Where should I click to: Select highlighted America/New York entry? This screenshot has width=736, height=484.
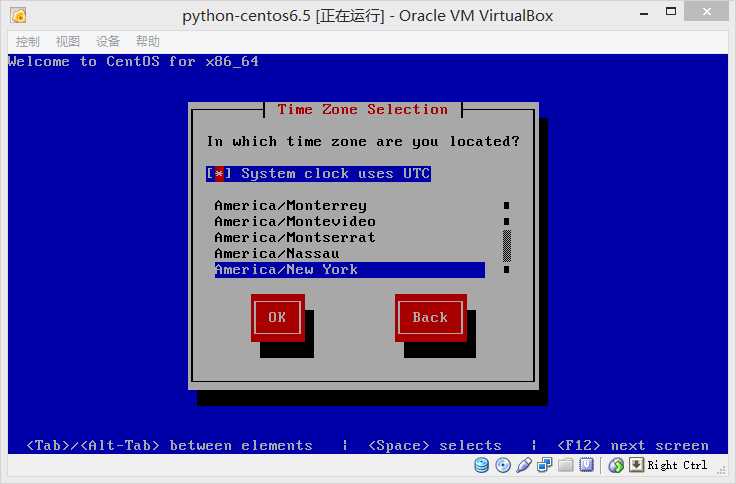coord(349,270)
